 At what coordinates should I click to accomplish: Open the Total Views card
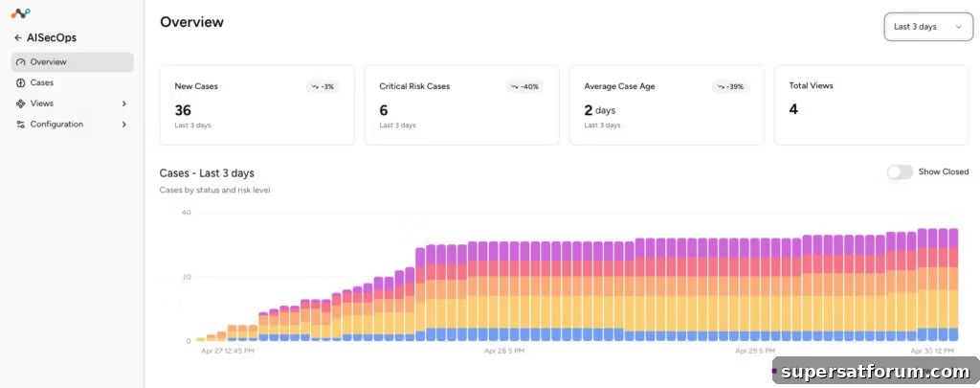(871, 105)
